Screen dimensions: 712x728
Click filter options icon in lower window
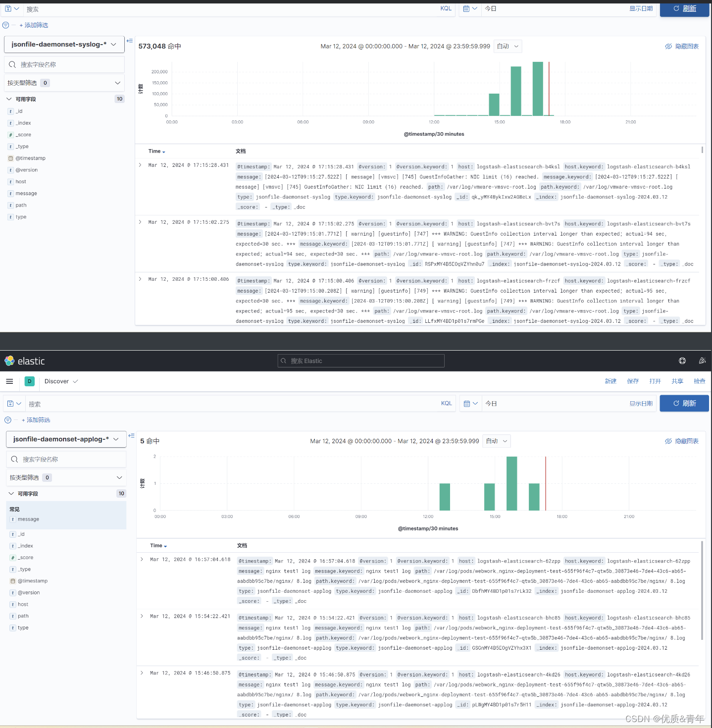[x=8, y=420]
